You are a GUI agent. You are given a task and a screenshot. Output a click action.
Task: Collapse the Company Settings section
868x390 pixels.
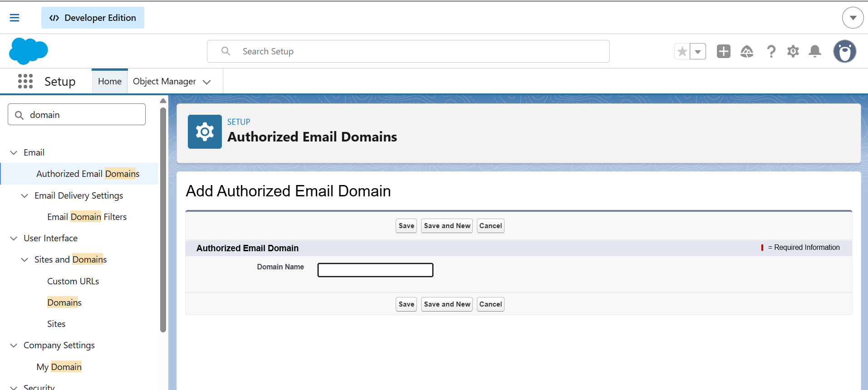14,346
